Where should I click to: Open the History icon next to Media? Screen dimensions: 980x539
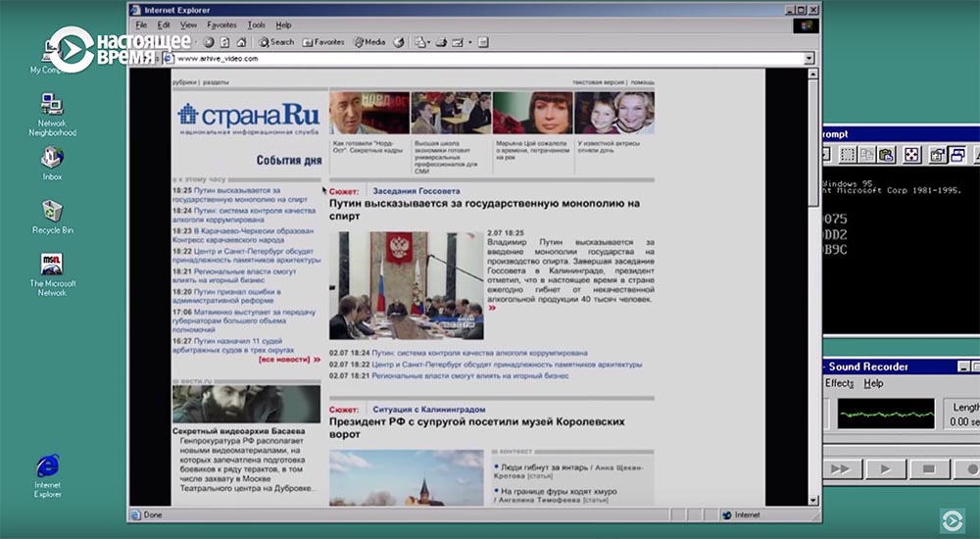[x=398, y=42]
